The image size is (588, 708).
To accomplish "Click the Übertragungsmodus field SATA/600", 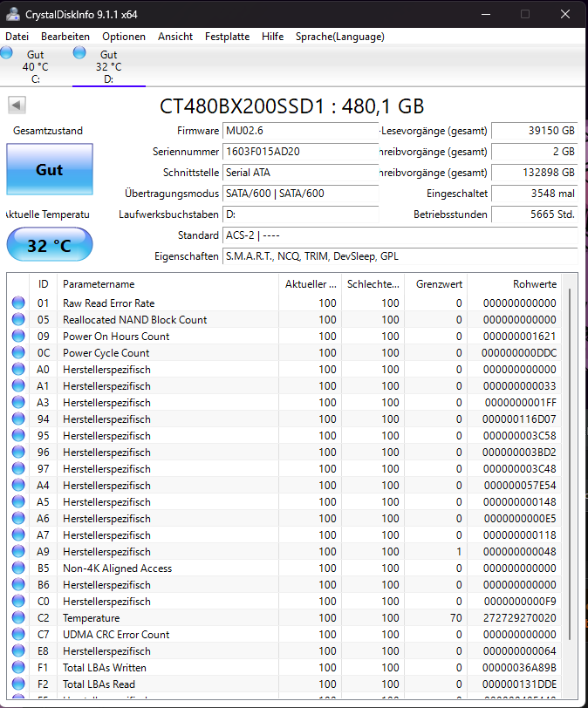I will [300, 194].
